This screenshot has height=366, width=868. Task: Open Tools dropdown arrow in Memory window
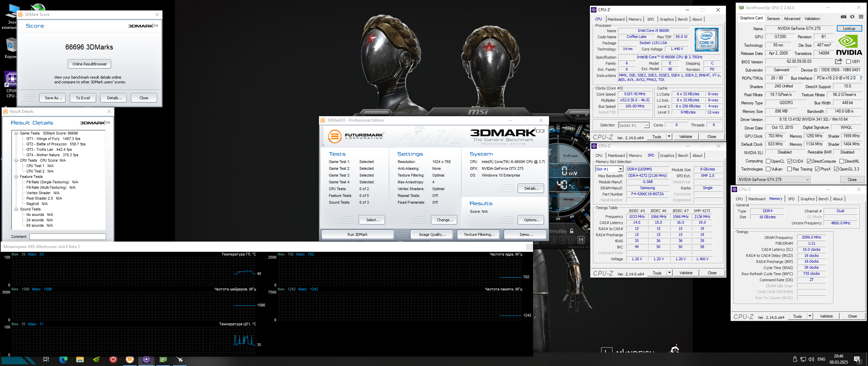point(810,316)
